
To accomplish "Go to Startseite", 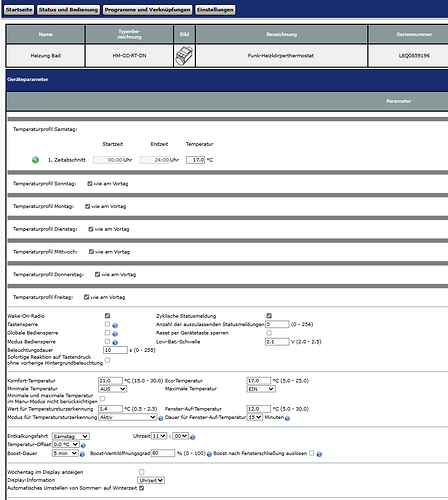I will (19, 10).
